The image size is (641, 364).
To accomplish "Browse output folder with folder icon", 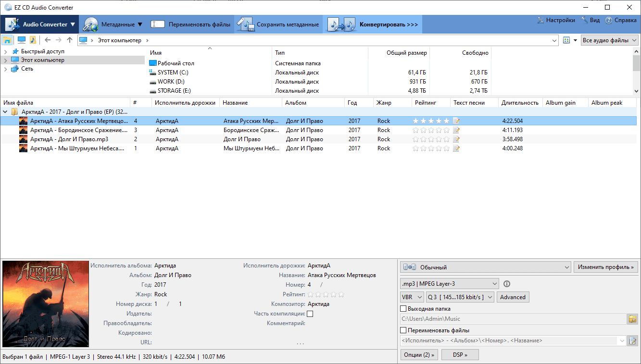I will click(x=632, y=319).
